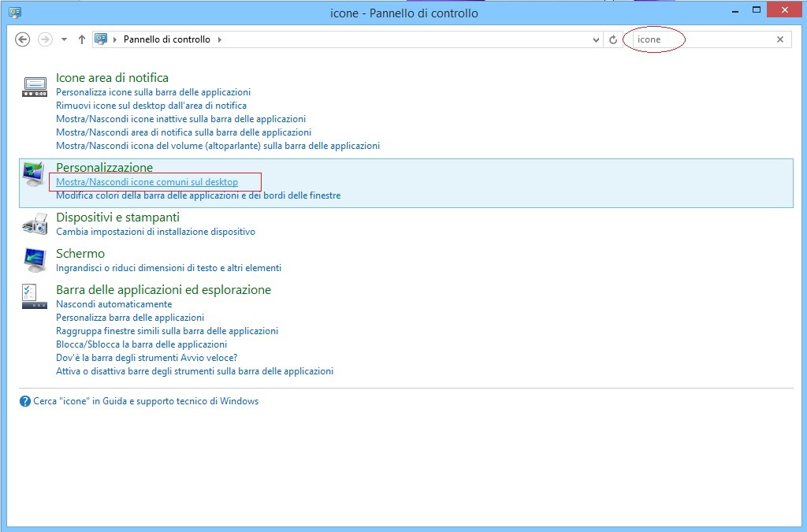Refresh the Control Panel view
807x532 pixels.
click(x=612, y=39)
